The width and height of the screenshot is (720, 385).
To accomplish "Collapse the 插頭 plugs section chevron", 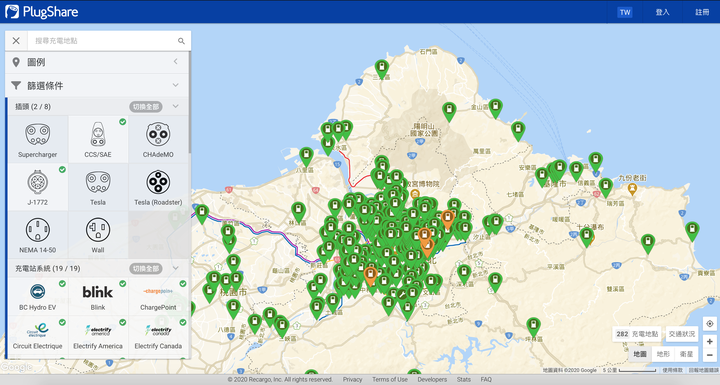I will pos(175,107).
